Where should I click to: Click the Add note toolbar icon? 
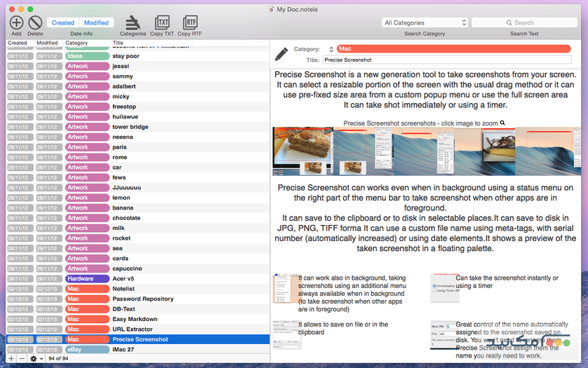pos(16,22)
